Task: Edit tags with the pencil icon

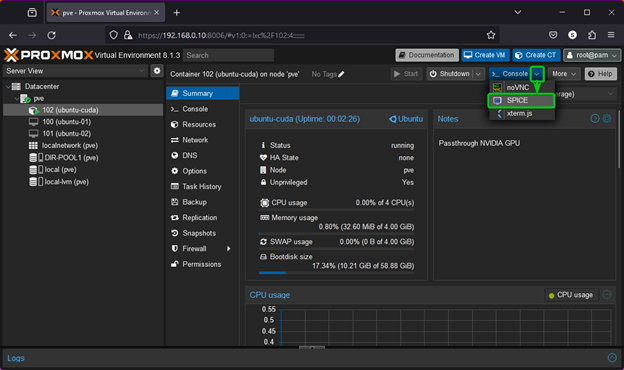Action: pos(341,74)
